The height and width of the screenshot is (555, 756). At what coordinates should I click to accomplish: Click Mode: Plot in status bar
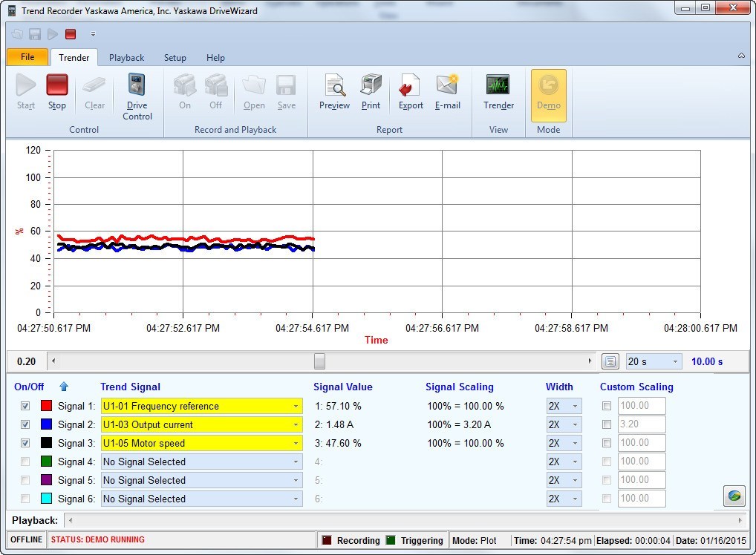pos(474,541)
